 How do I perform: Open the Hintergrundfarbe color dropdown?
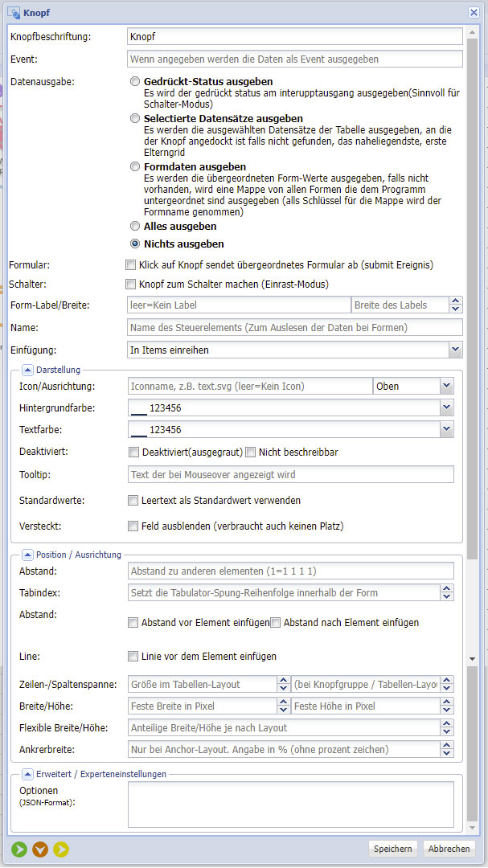pos(446,408)
